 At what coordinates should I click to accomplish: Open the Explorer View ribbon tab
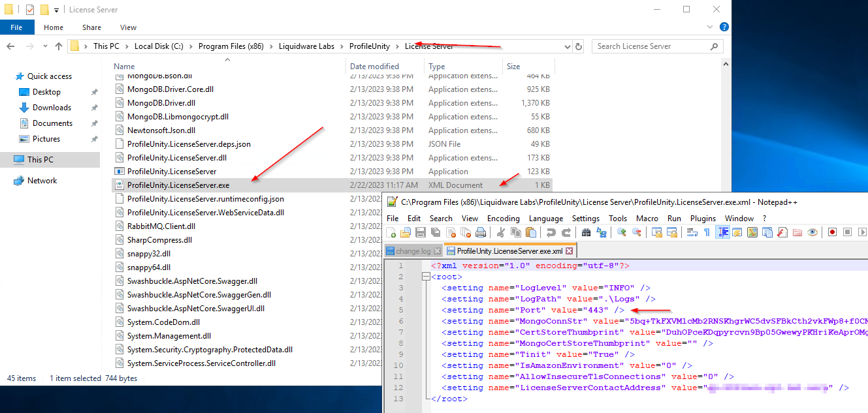pyautogui.click(x=128, y=27)
